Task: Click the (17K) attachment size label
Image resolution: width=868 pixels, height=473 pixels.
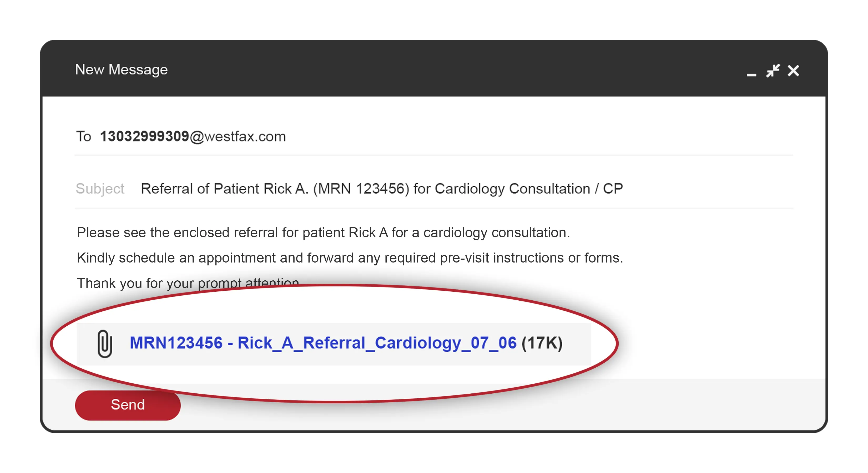Action: pos(542,343)
